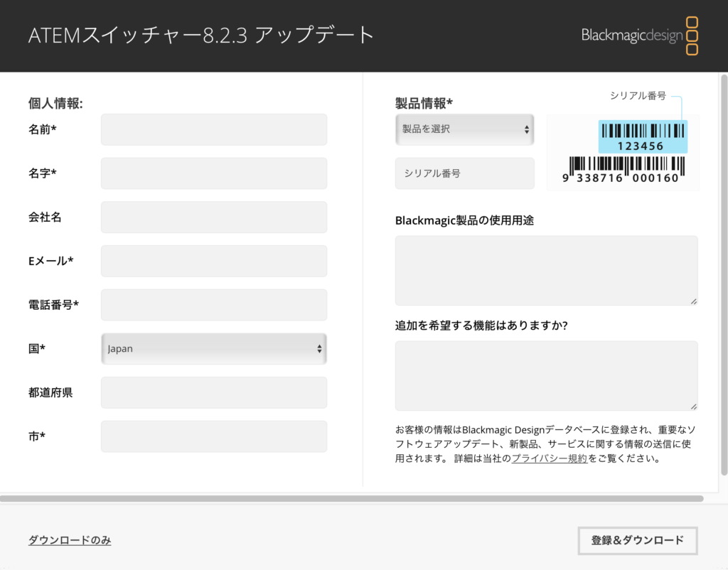Focus the 市 input field
This screenshot has width=728, height=570.
(x=214, y=436)
